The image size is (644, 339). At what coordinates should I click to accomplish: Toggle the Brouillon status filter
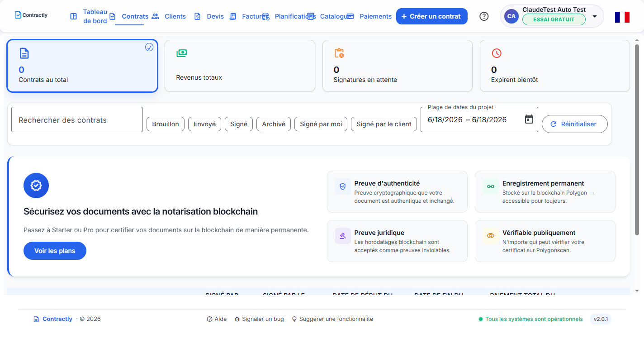click(x=166, y=124)
